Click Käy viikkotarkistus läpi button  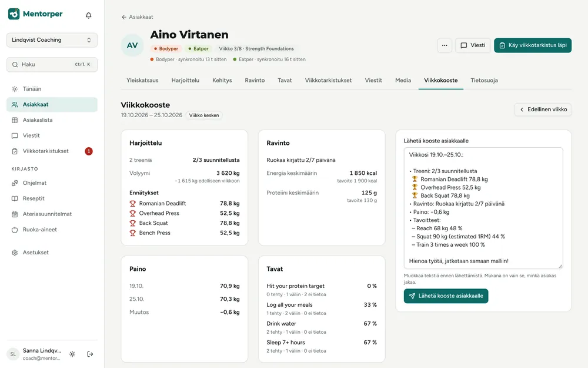pyautogui.click(x=533, y=45)
